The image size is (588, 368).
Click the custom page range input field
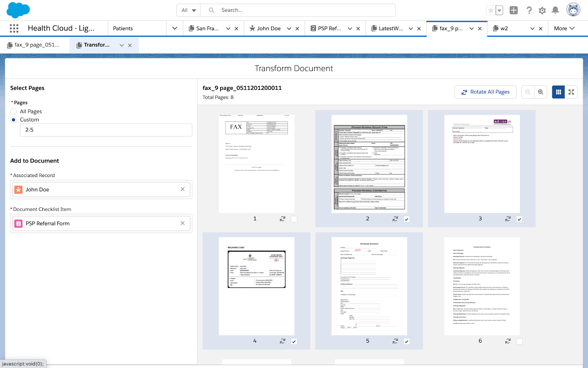point(106,130)
